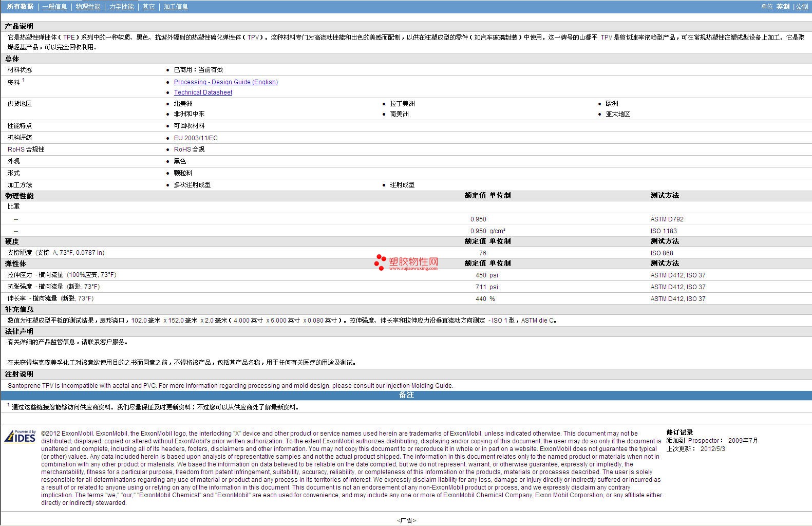Select the 2012/5/3 last updated date
Screen dimensions: 812x526
click(713, 448)
